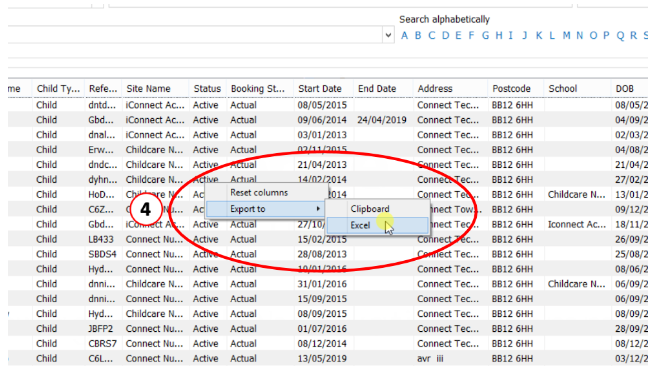
Task: Expand the Export to submenu arrow
Action: [x=318, y=209]
